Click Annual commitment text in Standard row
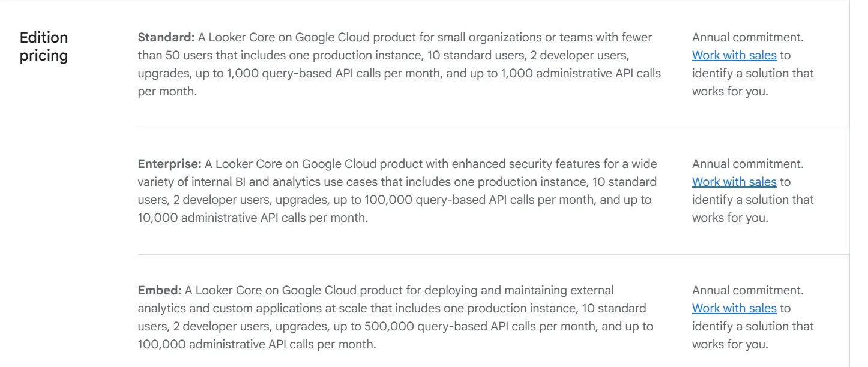 coord(747,37)
